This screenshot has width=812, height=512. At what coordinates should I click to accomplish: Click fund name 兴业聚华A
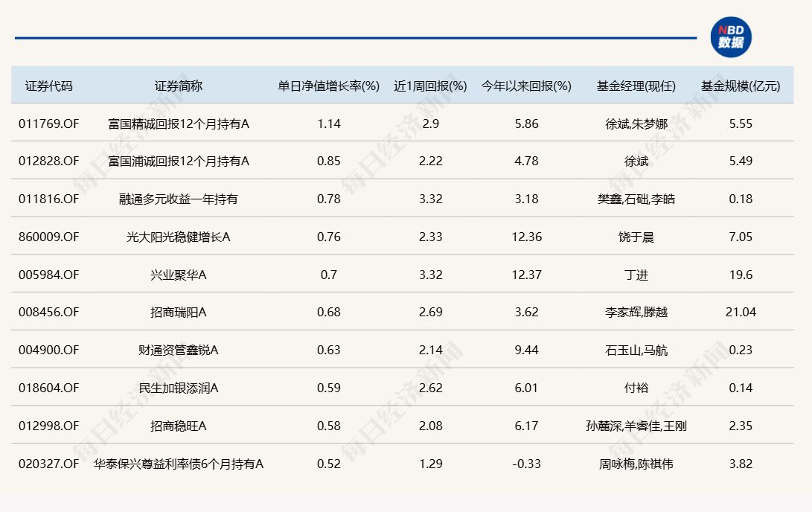click(179, 275)
